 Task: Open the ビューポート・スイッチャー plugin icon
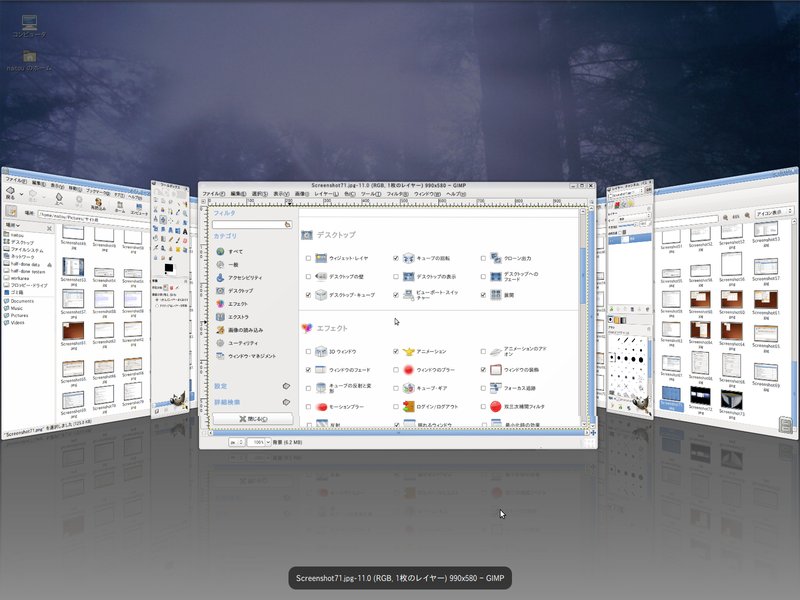(x=408, y=295)
